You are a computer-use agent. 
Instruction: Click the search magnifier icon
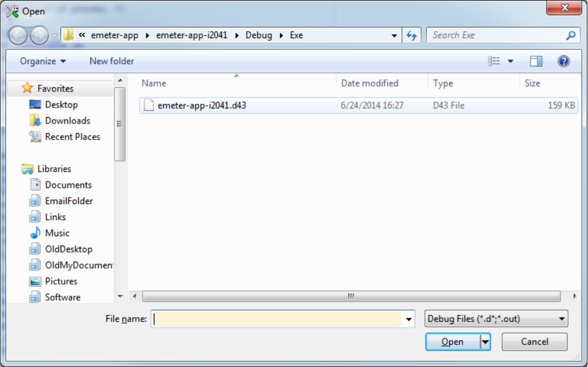pos(570,36)
